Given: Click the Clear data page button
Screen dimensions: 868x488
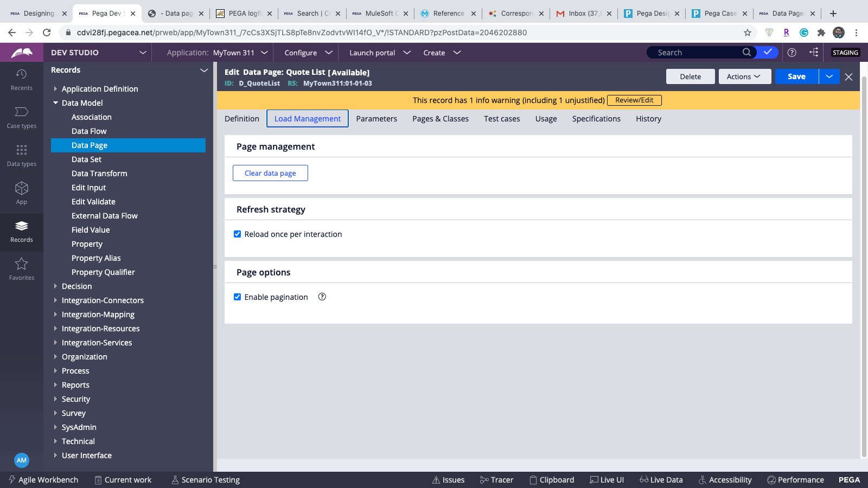Looking at the screenshot, I should point(270,172).
